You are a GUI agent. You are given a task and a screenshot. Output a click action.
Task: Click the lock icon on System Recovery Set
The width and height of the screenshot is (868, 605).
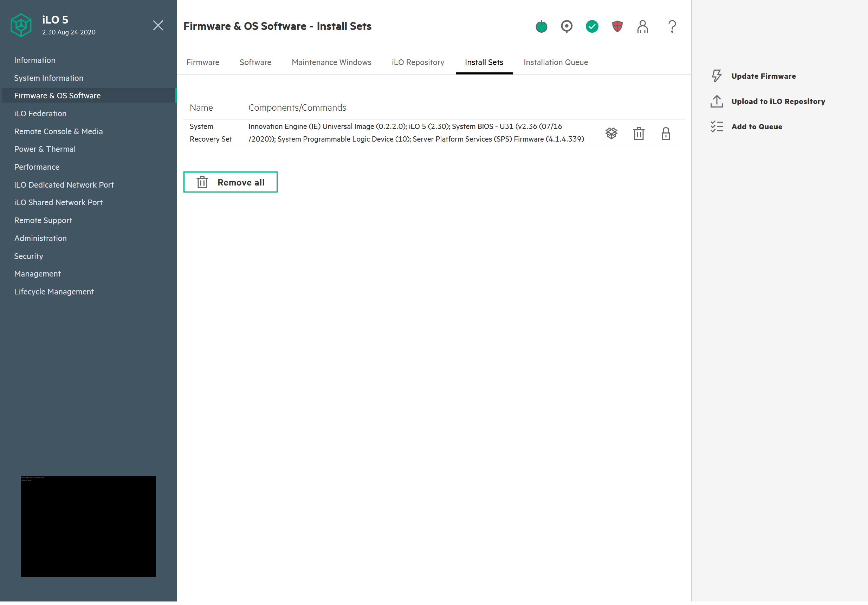(x=665, y=134)
